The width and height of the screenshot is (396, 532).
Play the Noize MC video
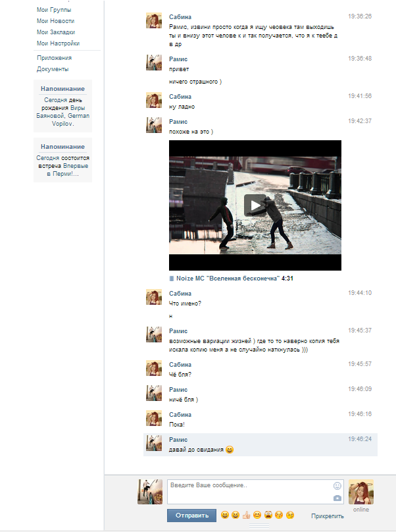coord(255,205)
